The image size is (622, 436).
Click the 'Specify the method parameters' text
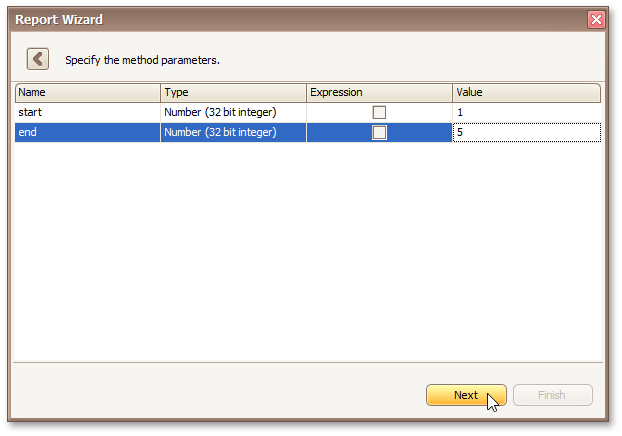click(x=142, y=60)
